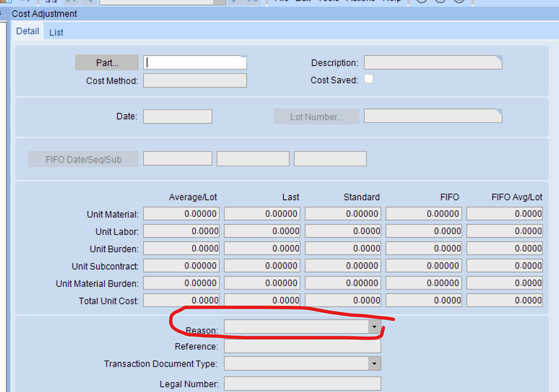Expand the Transaction Document Type dropdown
Viewport: 559px width, 392px height.
pyautogui.click(x=374, y=363)
